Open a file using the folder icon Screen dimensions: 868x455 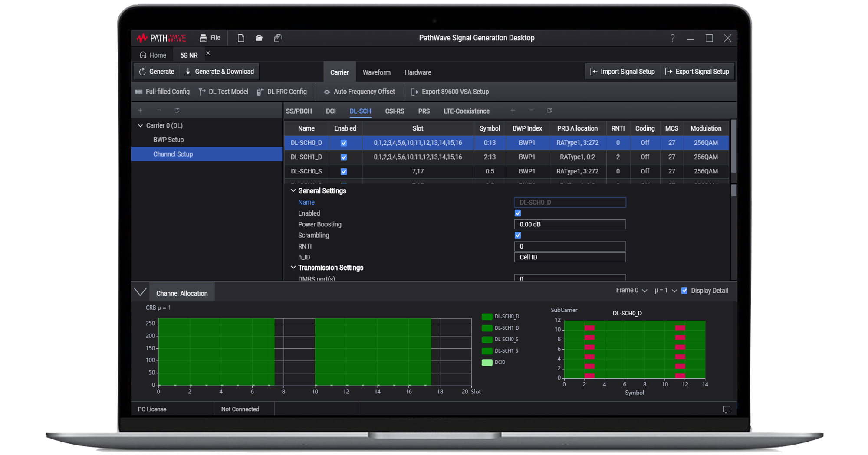pos(259,38)
